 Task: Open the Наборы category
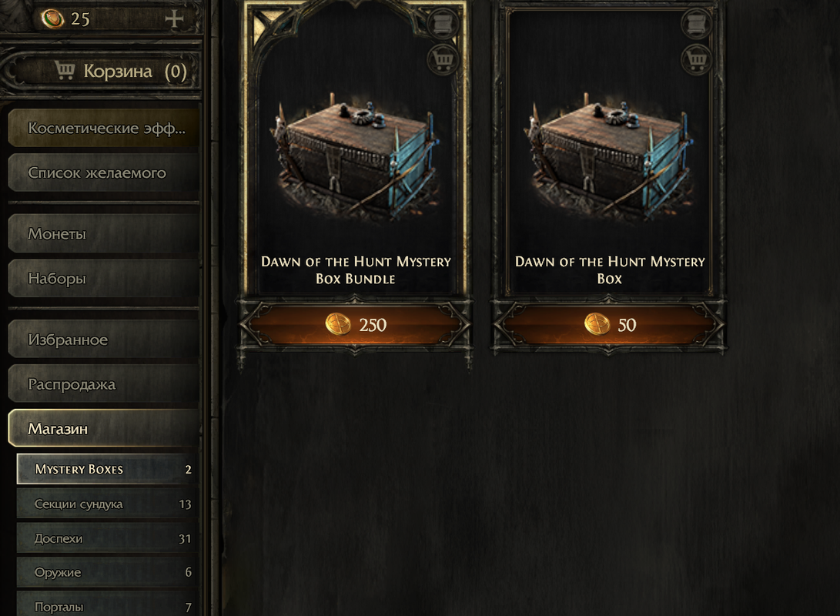tap(104, 279)
